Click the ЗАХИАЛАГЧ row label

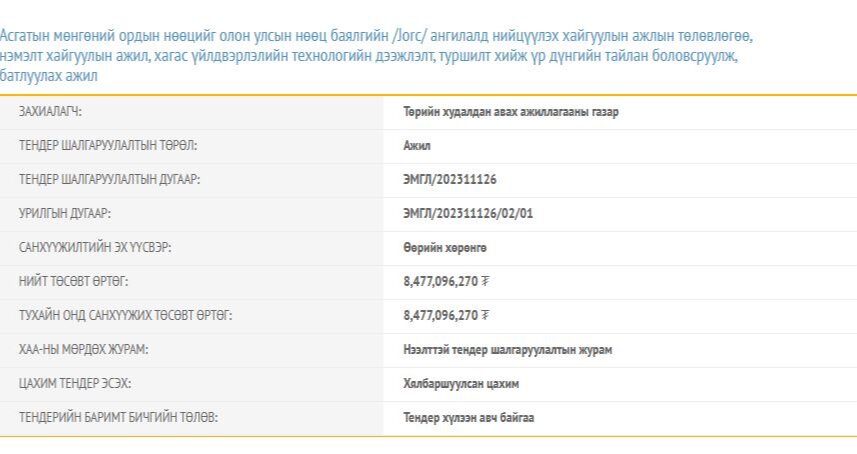click(50, 112)
